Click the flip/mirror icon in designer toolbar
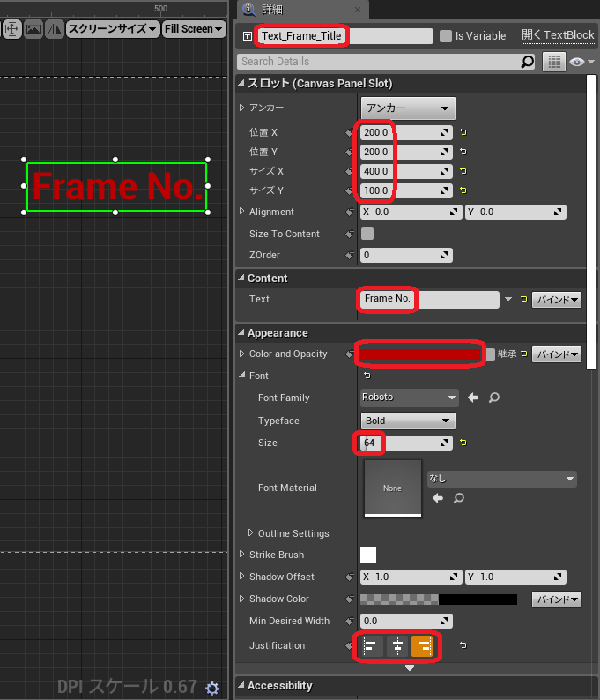 click(x=55, y=29)
